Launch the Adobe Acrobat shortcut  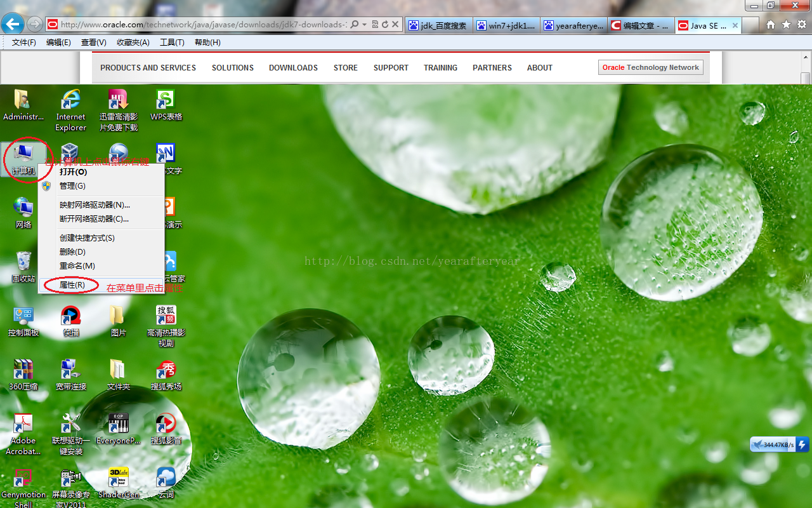[23, 434]
